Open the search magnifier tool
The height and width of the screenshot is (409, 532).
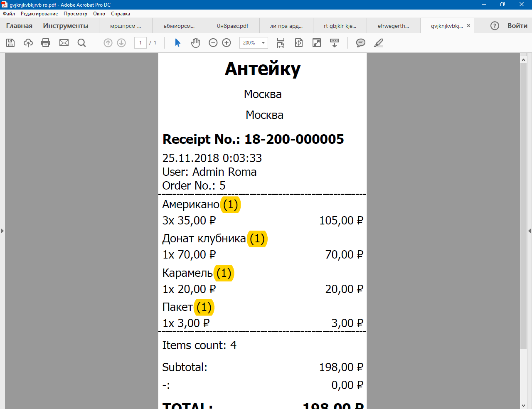pyautogui.click(x=82, y=43)
